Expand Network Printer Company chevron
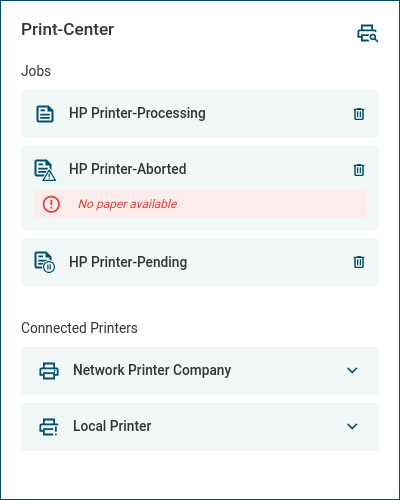 [352, 370]
